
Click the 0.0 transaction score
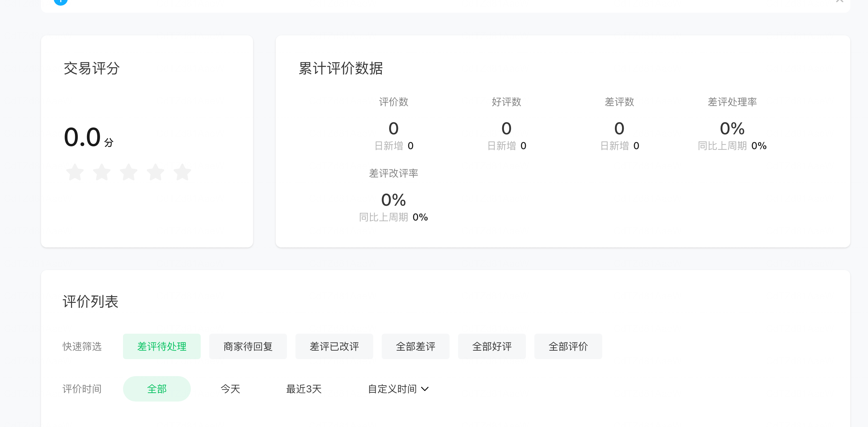[x=83, y=137]
